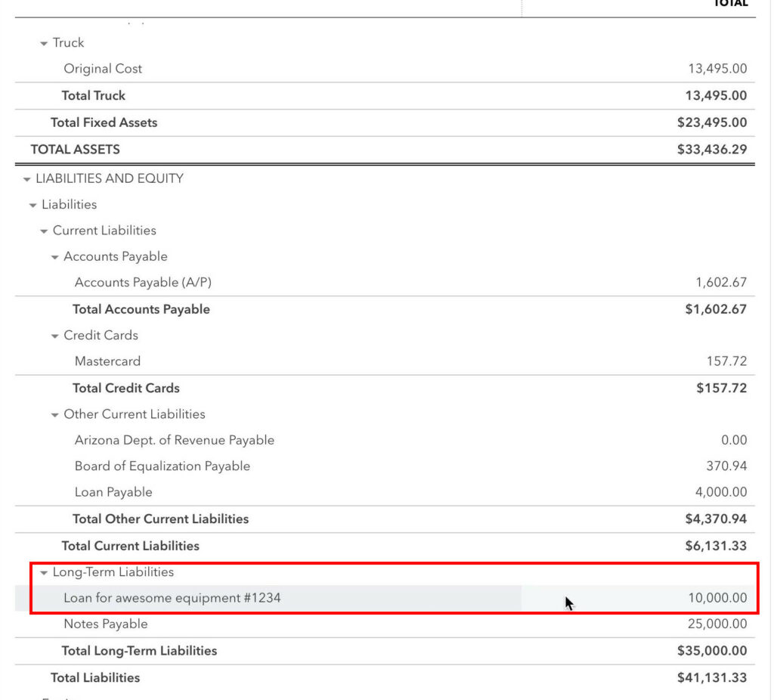The height and width of the screenshot is (700, 774).
Task: Drill into the Original Cost amount 13,495.00
Action: [x=719, y=68]
